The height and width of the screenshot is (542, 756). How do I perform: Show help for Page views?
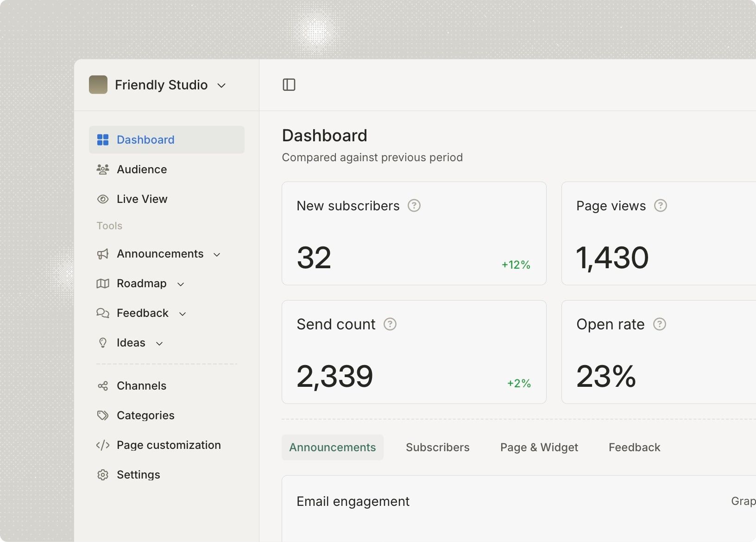661,206
